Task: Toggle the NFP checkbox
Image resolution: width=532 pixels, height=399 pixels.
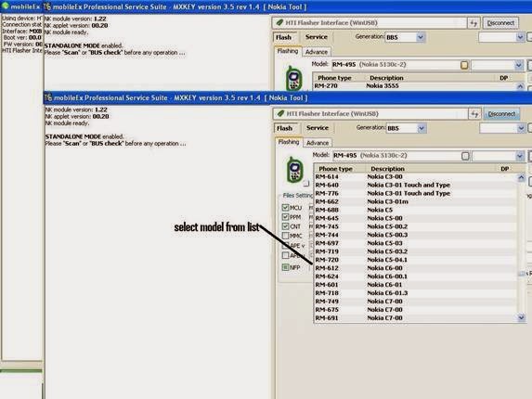Action: click(x=285, y=267)
